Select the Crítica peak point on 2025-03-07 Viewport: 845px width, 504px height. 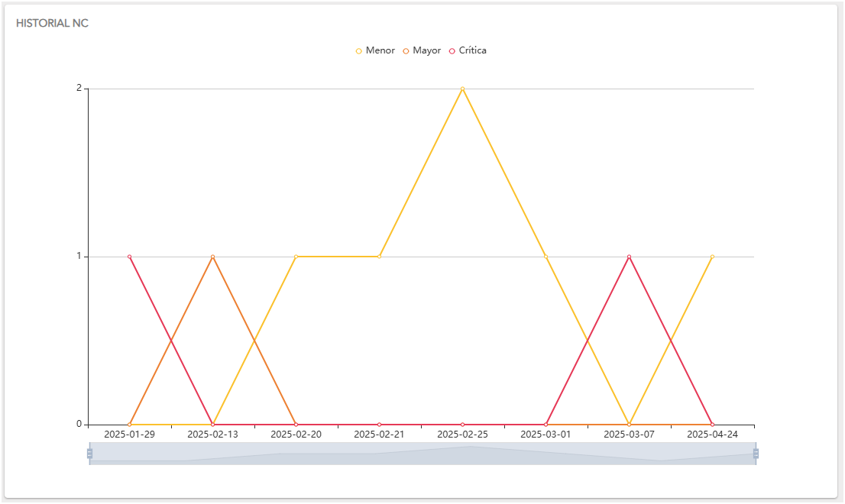(x=629, y=257)
